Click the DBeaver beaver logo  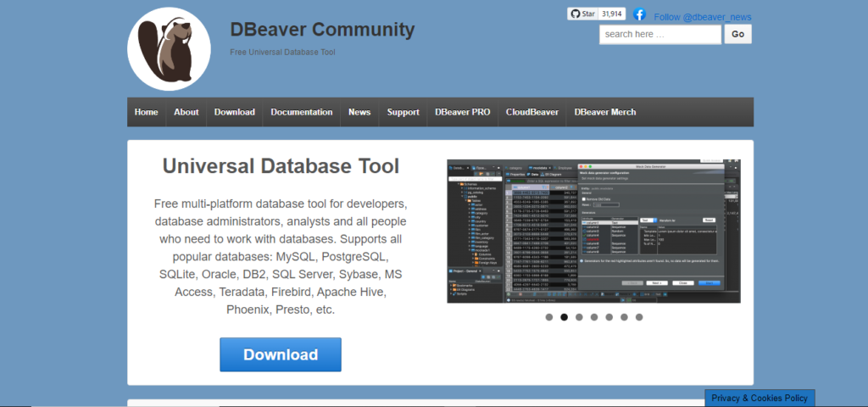pyautogui.click(x=169, y=48)
